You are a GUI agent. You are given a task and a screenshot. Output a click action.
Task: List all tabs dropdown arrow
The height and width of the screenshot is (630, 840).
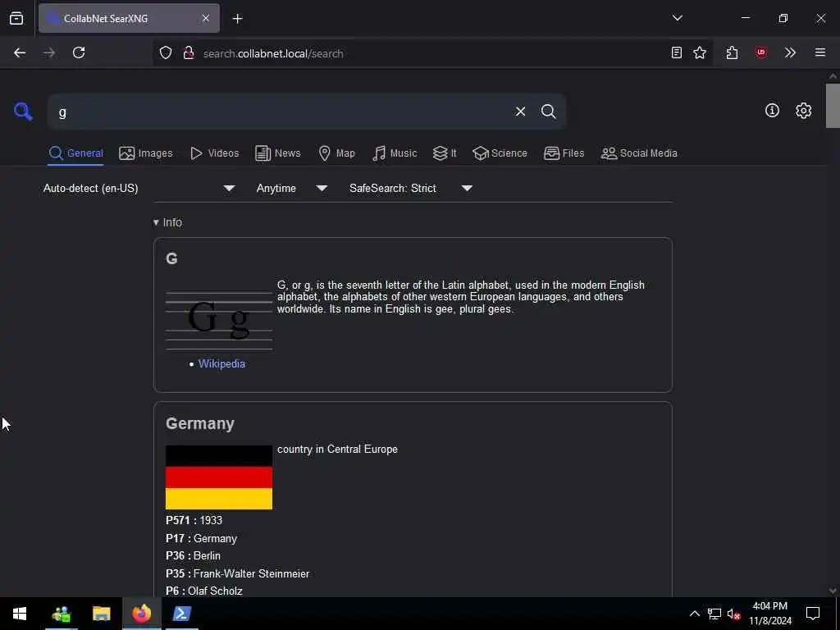click(677, 18)
